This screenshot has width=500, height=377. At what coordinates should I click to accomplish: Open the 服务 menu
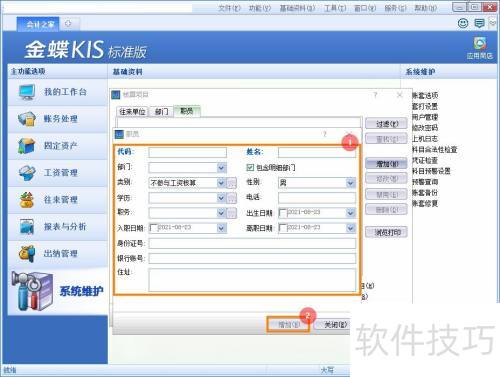pos(395,8)
